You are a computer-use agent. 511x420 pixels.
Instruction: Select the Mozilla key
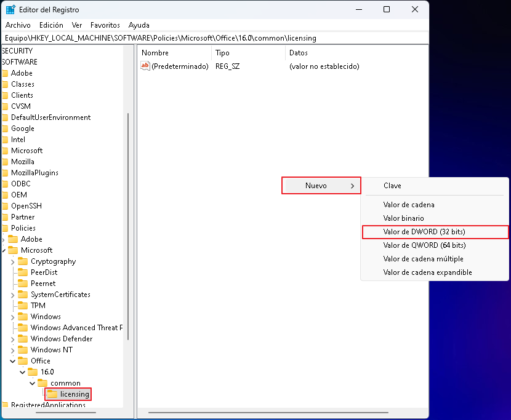[x=23, y=162]
